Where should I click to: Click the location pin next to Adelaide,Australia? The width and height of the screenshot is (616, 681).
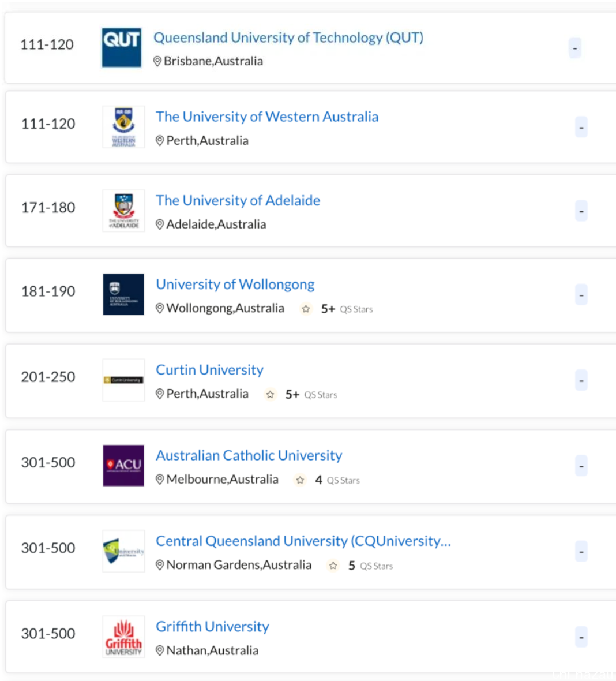(160, 224)
